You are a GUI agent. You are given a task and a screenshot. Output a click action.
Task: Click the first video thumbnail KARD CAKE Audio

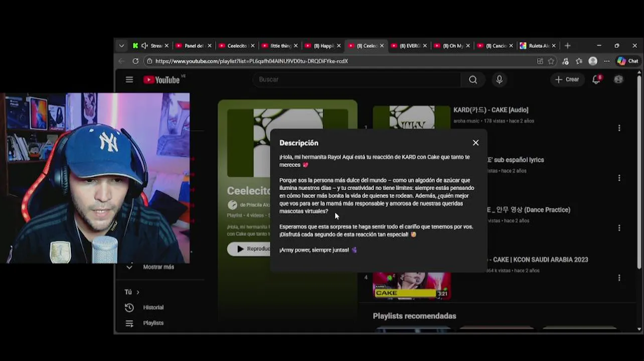point(411,117)
